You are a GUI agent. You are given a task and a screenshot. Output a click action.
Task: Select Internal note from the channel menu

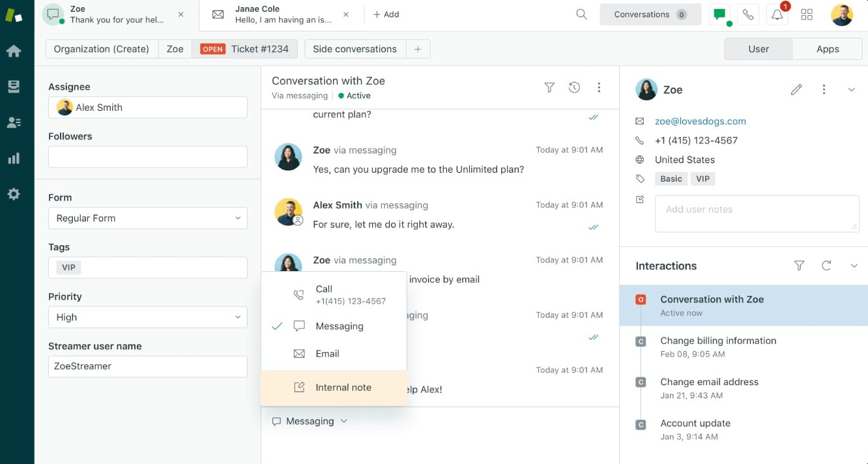coord(343,386)
